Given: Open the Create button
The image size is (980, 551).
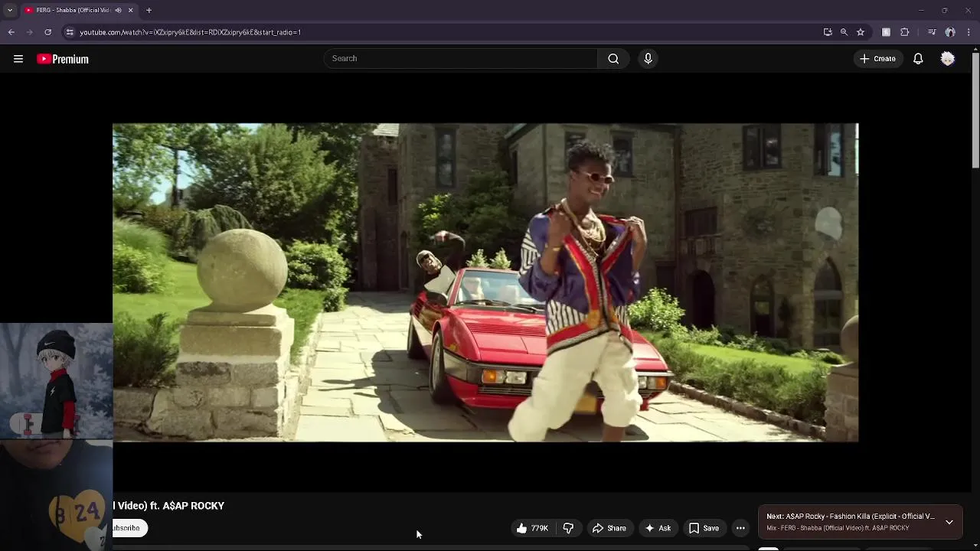Looking at the screenshot, I should coord(877,59).
